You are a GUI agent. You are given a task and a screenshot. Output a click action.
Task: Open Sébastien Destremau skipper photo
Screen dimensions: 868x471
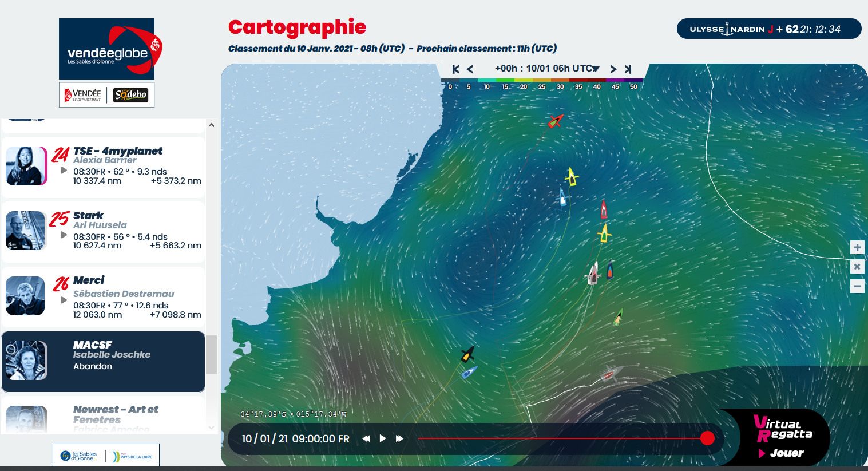(25, 296)
